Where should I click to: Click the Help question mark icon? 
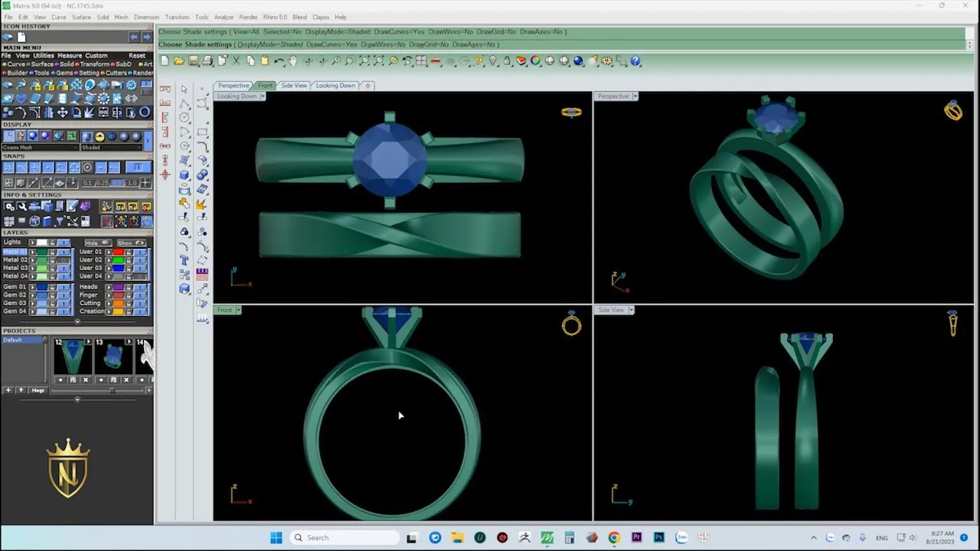[635, 61]
